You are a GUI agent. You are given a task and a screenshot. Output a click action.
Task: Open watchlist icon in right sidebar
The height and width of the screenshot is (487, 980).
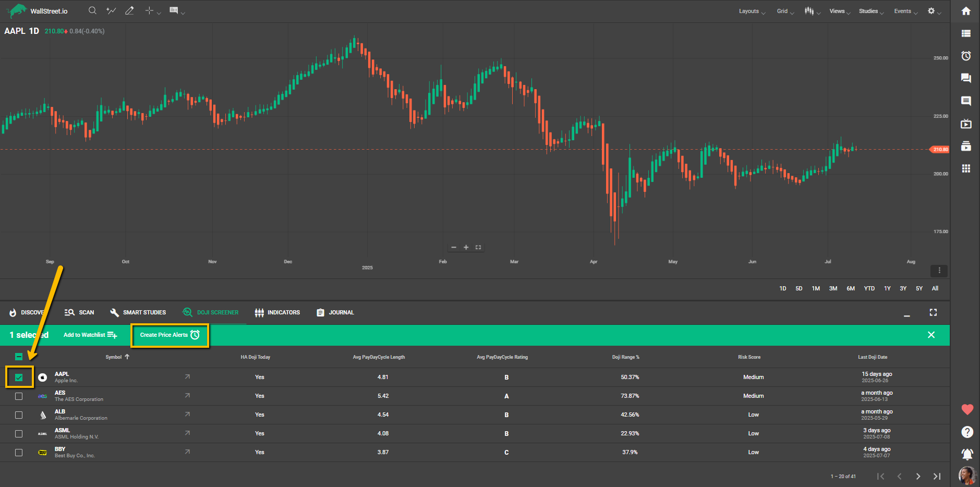tap(966, 33)
